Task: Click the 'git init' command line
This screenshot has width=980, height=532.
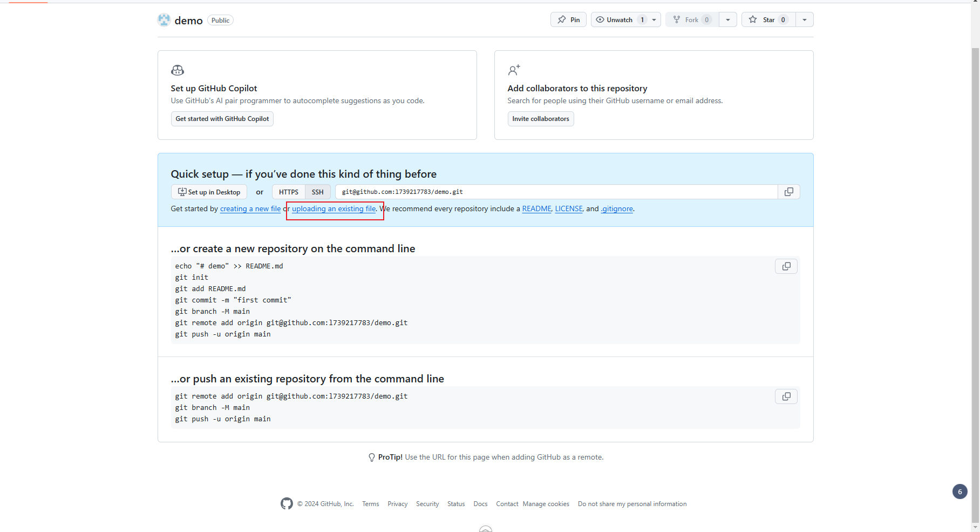Action: pyautogui.click(x=192, y=278)
